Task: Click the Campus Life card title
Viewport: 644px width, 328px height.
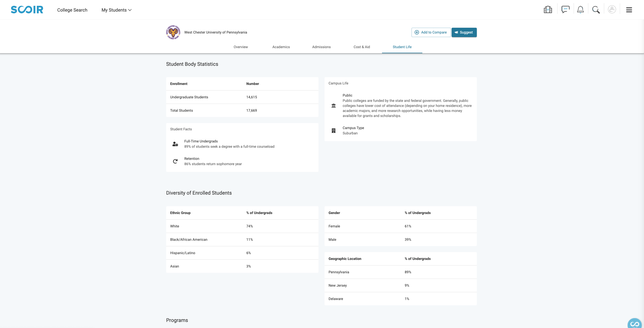Action: point(338,83)
